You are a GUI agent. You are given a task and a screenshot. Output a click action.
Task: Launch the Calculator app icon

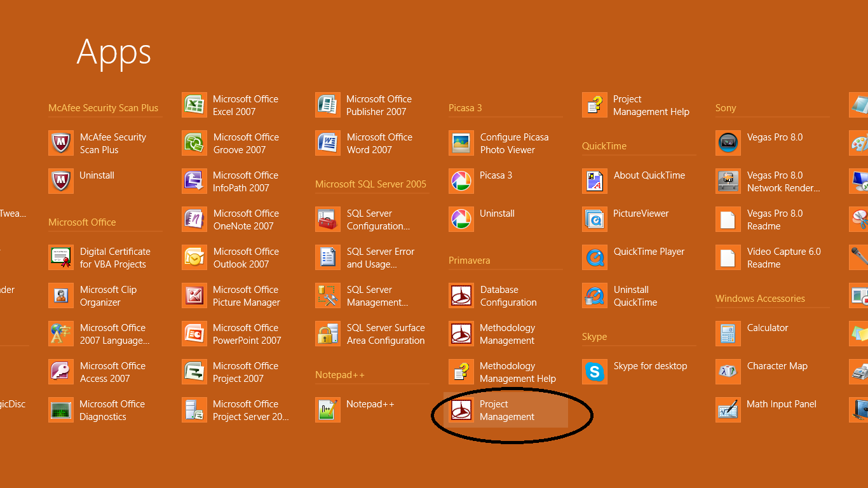click(x=728, y=334)
